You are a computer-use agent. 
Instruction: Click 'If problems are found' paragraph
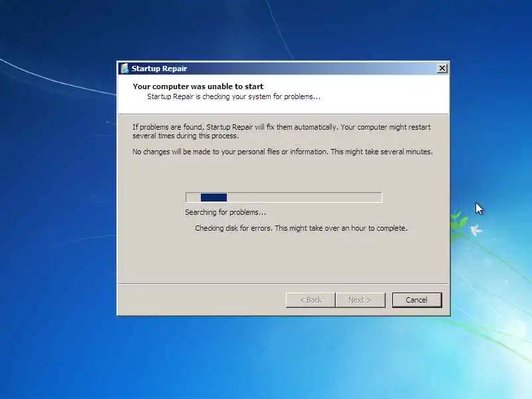coord(281,131)
